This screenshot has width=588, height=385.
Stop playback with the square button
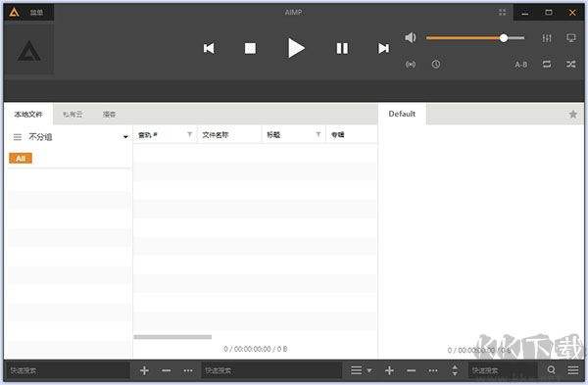pyautogui.click(x=250, y=48)
